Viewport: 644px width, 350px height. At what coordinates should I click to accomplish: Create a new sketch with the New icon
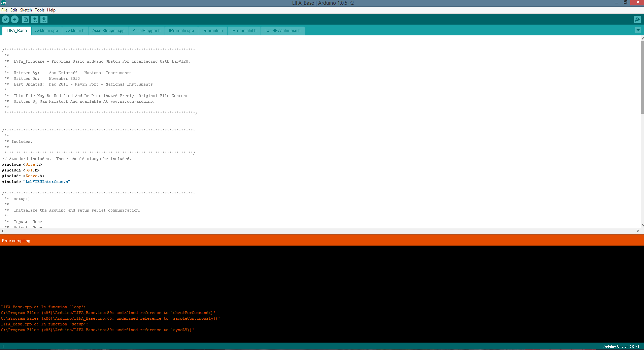point(26,20)
